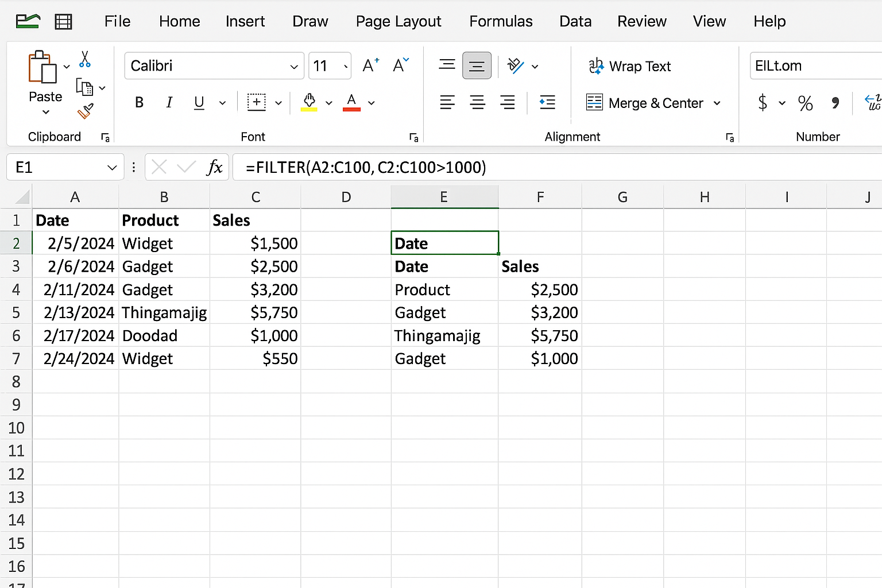Apply fill color with paint bucket
This screenshot has height=588, width=882.
point(309,102)
